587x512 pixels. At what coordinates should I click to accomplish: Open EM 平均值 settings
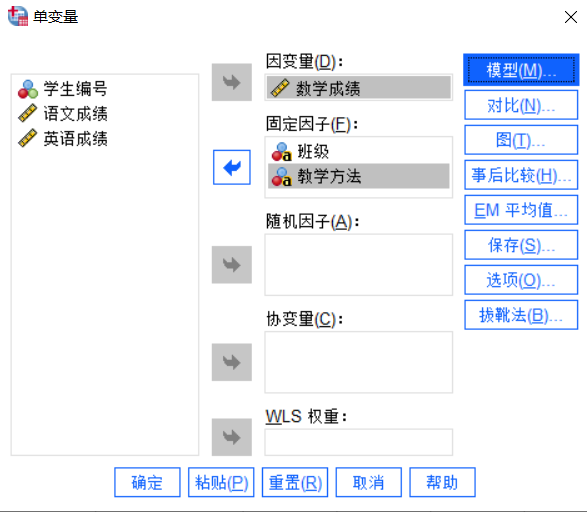[521, 210]
